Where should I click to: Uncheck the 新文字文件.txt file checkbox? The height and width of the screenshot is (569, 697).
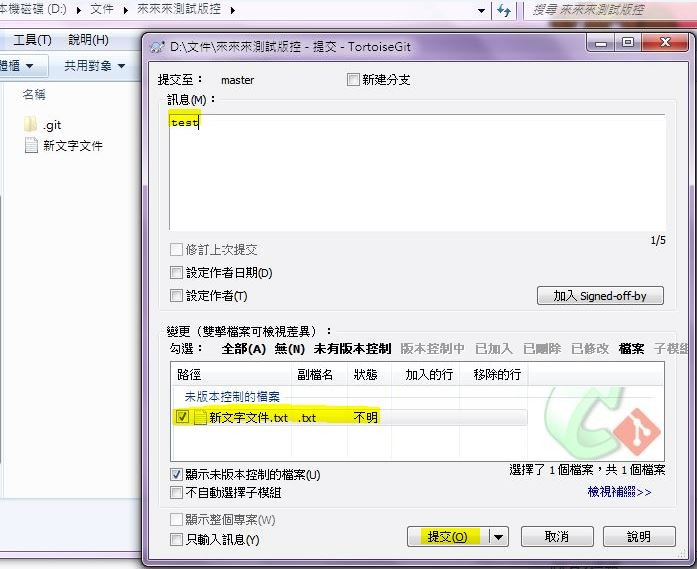(182, 417)
